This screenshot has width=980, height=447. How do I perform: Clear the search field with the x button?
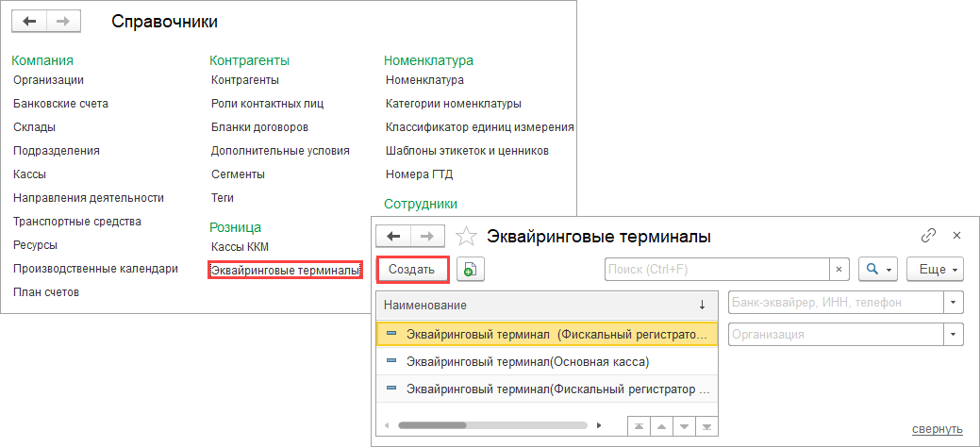click(839, 270)
